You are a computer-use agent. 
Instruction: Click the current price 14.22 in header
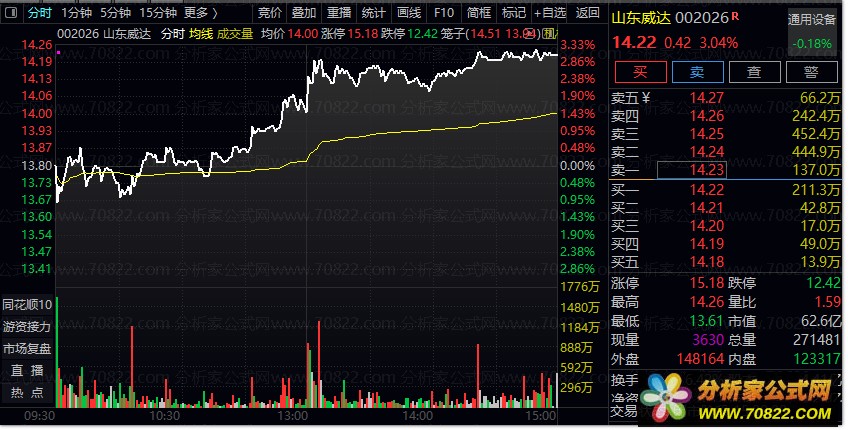[x=634, y=42]
